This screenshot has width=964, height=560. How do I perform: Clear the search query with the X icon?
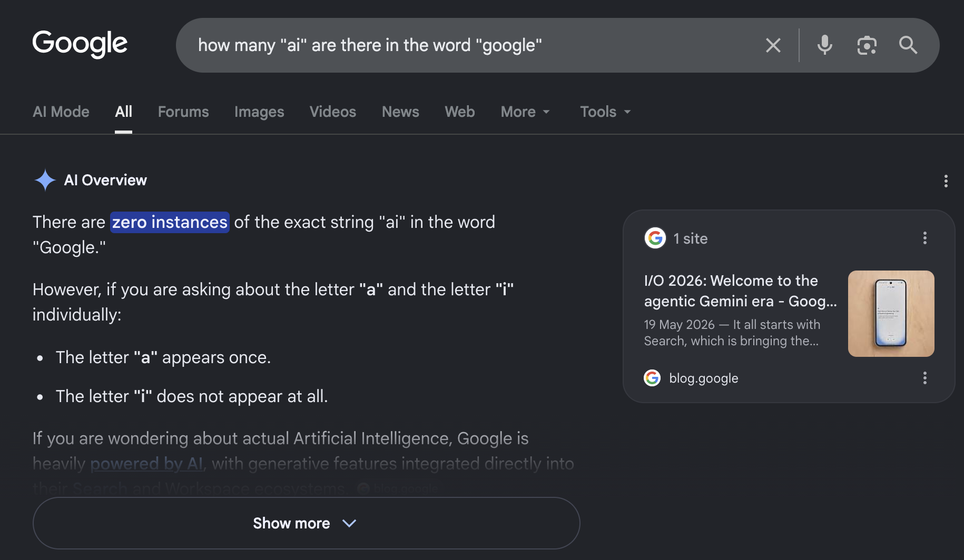coord(773,45)
